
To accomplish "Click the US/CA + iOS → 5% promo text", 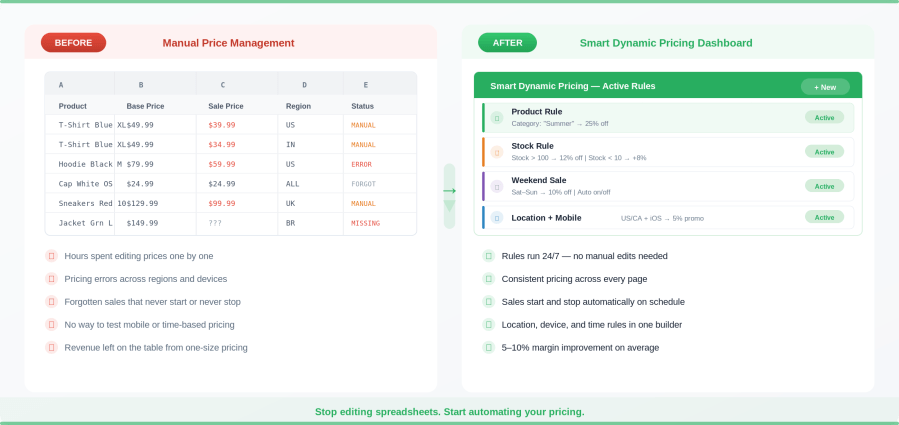I will click(662, 219).
